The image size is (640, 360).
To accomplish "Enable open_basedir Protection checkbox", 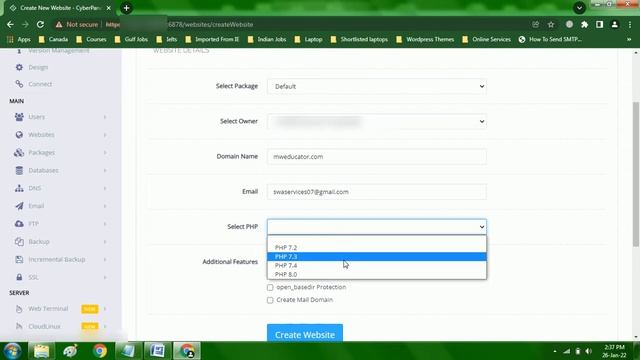I will (270, 288).
